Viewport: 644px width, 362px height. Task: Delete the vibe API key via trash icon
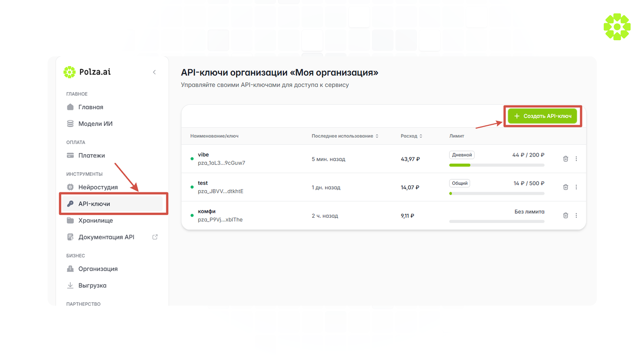566,159
